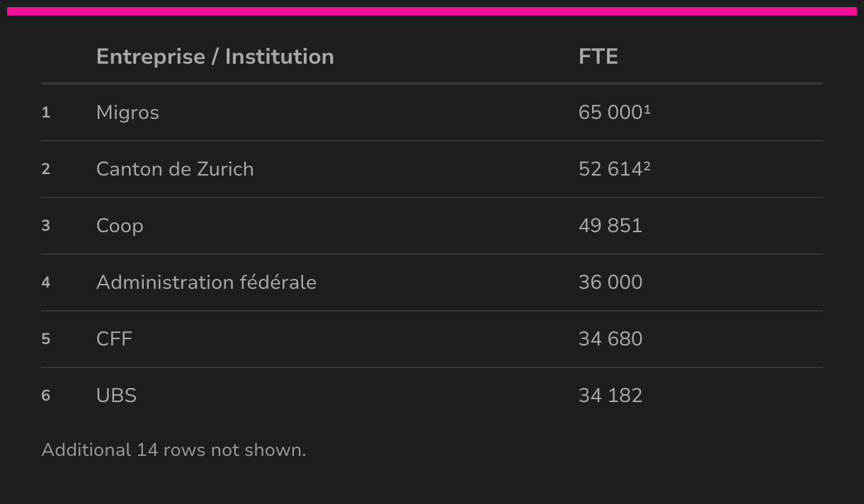Click the FTE column header
The image size is (864, 504).
(598, 57)
